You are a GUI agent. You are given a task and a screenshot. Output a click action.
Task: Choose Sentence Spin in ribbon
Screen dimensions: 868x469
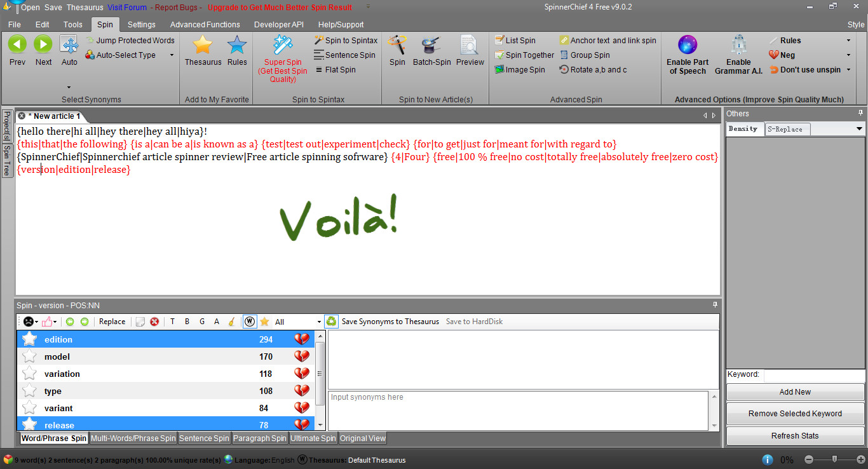(344, 55)
